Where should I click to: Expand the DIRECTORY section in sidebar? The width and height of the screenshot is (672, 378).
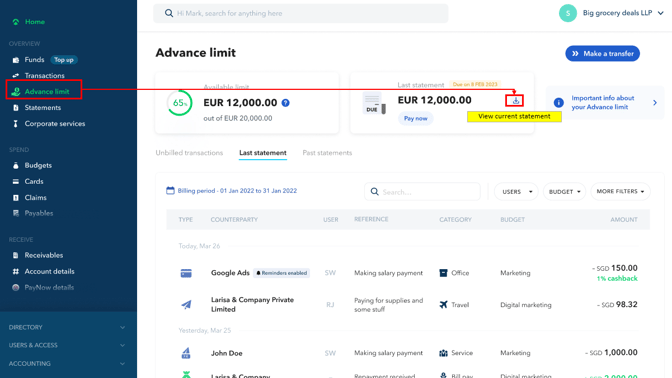67,327
